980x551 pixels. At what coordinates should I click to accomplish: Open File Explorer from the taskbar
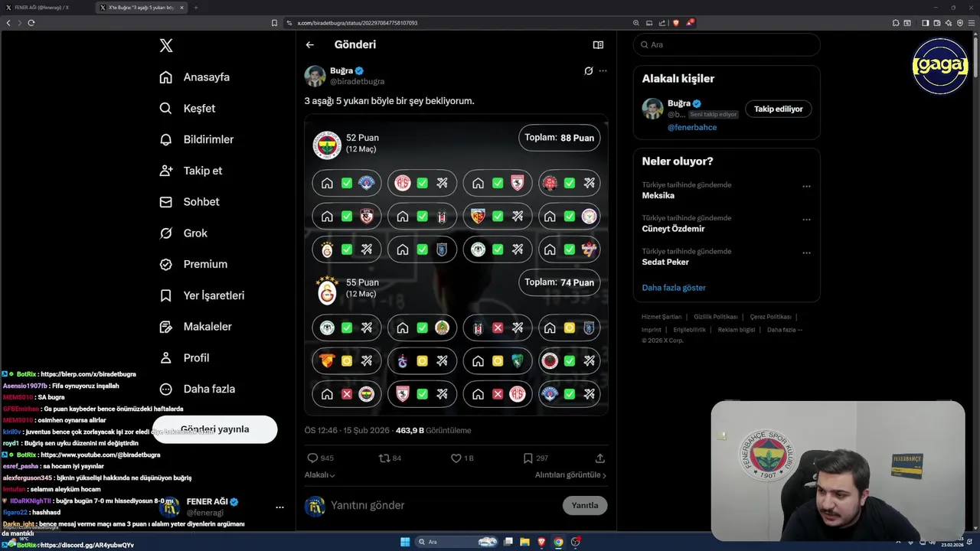[524, 542]
